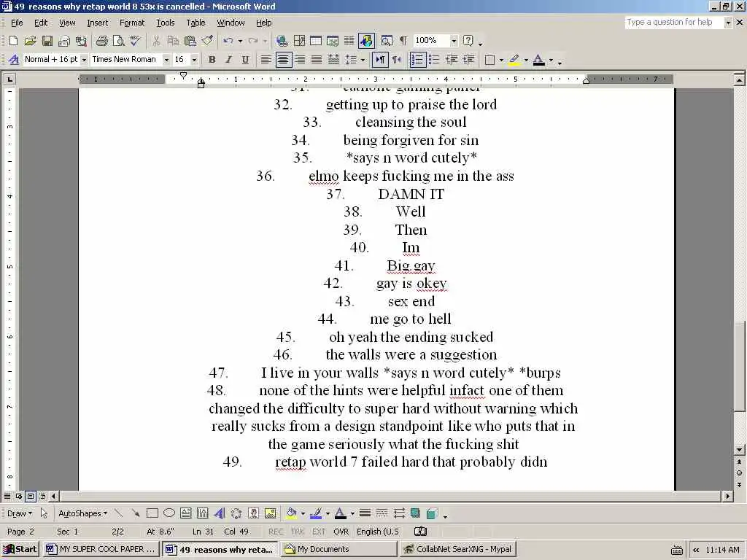Activate the Format Painter brush

[x=207, y=41]
